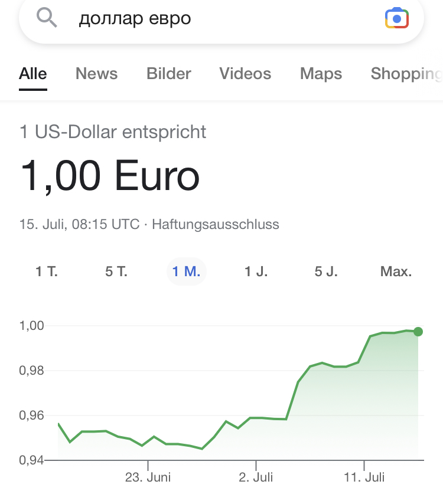The width and height of the screenshot is (443, 504).
Task: Open the Shopping tab
Action: point(406,74)
